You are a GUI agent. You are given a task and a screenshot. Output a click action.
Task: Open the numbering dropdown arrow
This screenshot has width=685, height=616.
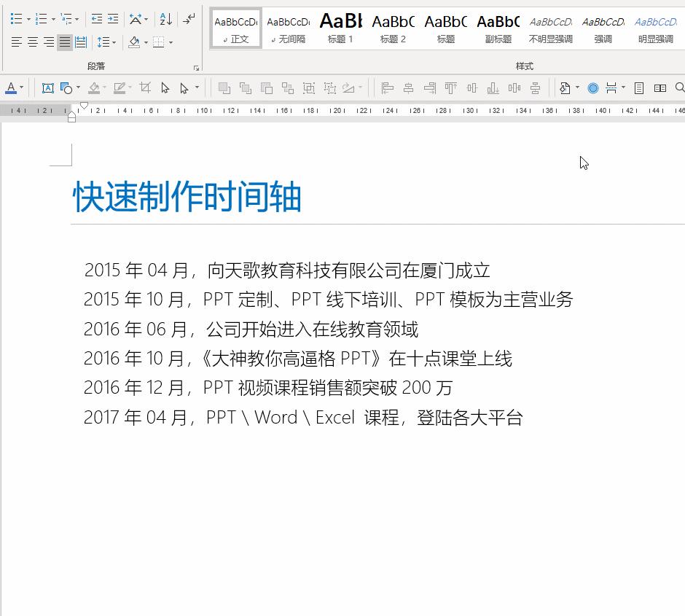(x=52, y=19)
